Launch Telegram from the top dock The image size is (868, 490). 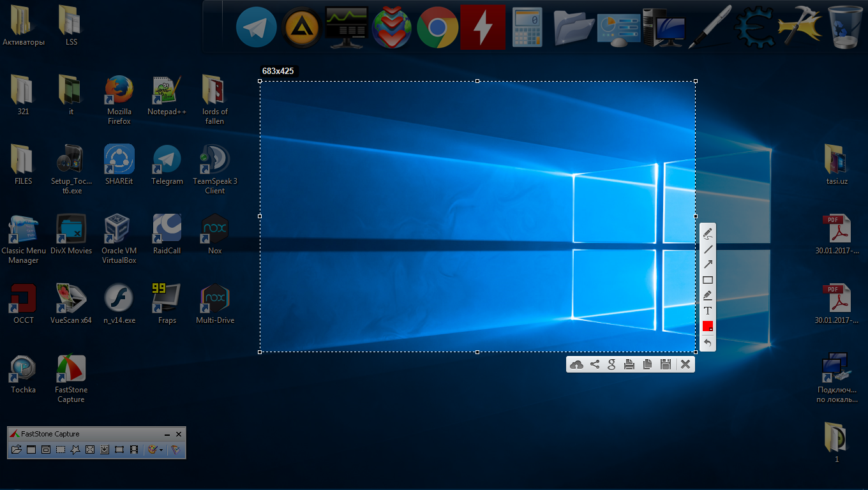coord(257,27)
